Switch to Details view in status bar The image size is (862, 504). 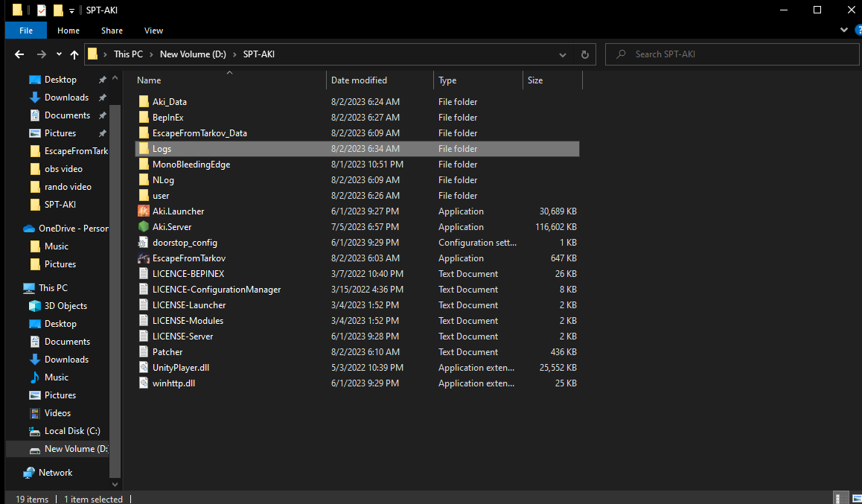click(x=840, y=498)
